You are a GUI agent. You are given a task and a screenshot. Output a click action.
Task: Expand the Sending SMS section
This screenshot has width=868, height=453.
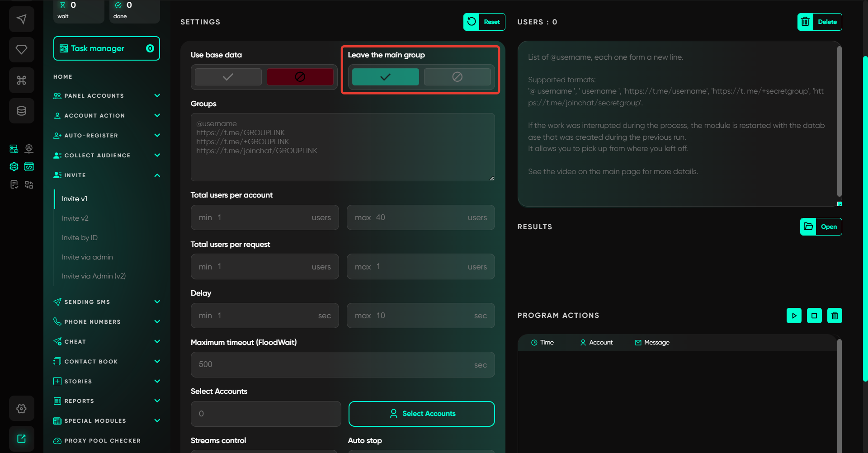tap(107, 302)
